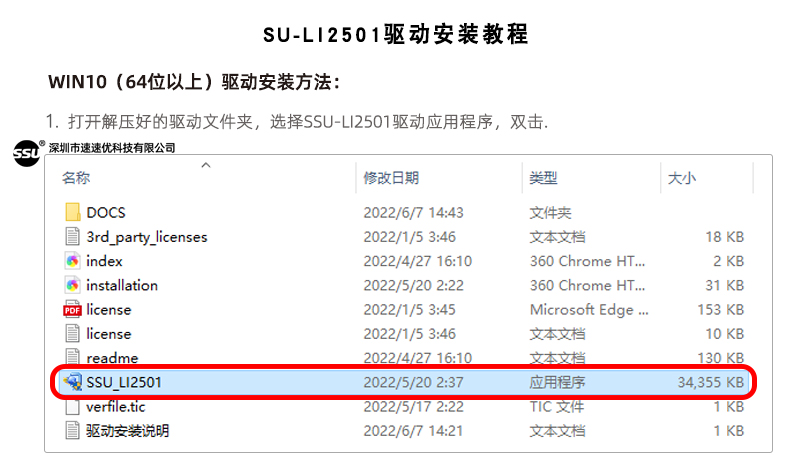Toggle sort direction arrow above 名称
This screenshot has height=463, width=790.
click(206, 165)
